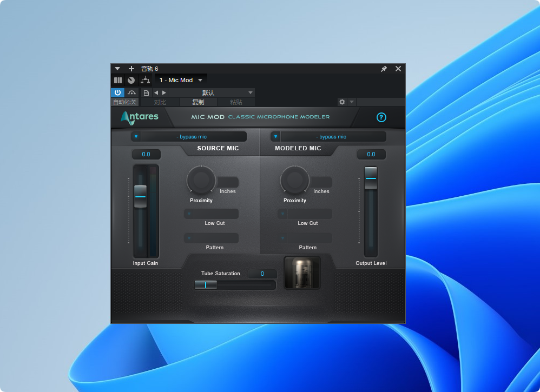540x392 pixels.
Task: Click the Antares logo
Action: coord(140,117)
